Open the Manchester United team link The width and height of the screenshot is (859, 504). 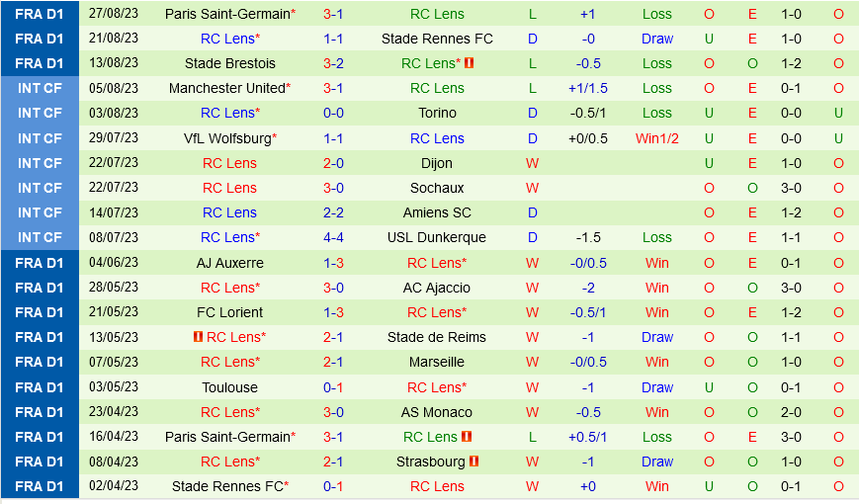227,88
